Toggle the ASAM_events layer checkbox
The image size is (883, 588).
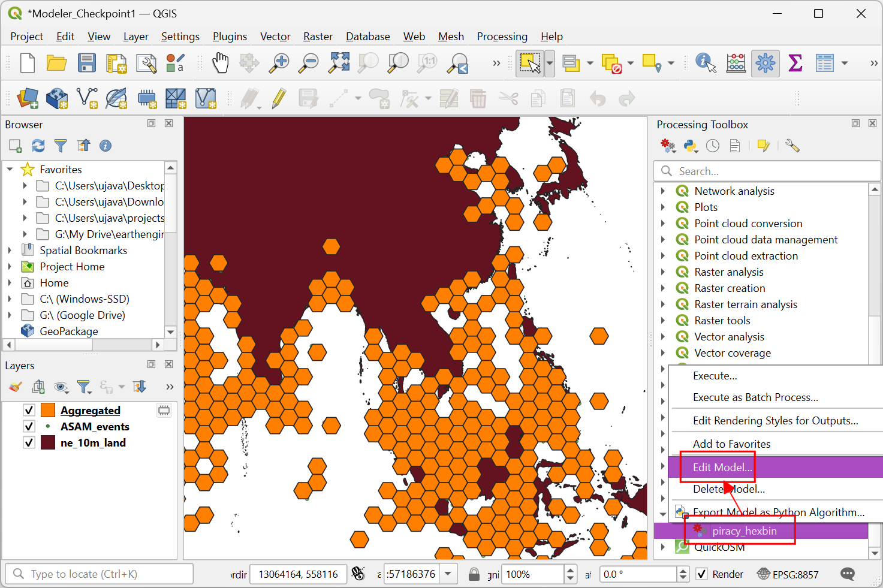29,426
